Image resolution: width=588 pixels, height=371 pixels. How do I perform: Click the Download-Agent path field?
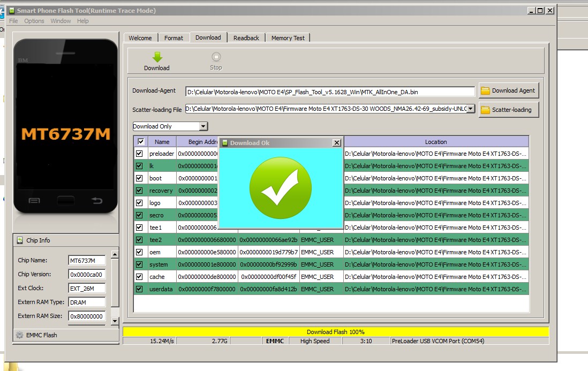(330, 92)
